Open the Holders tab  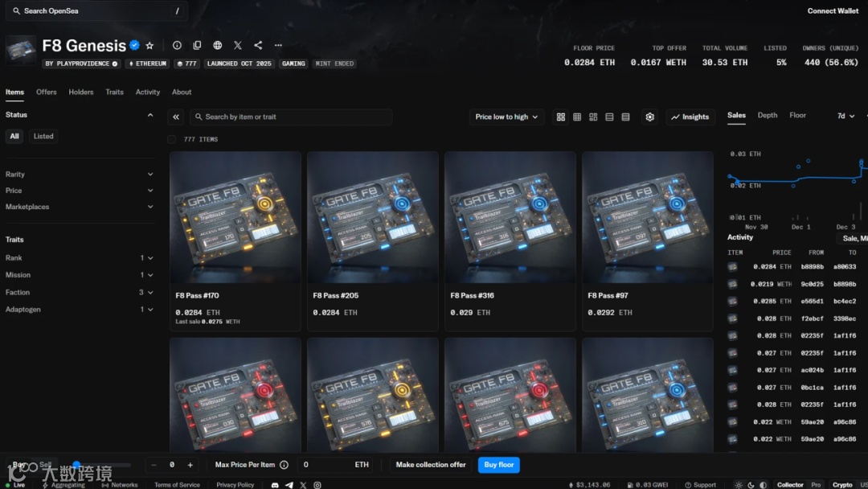pyautogui.click(x=81, y=92)
